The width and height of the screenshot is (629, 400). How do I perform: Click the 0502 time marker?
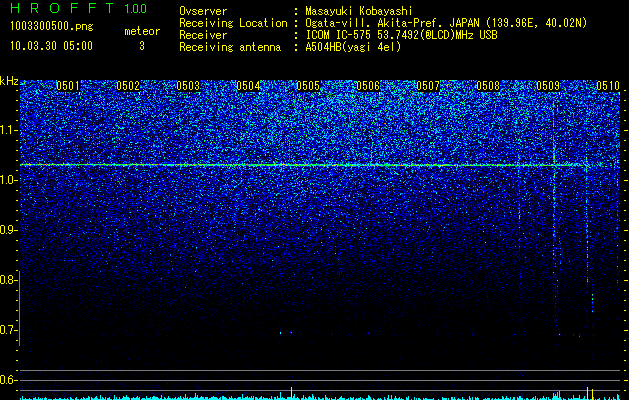tap(128, 86)
